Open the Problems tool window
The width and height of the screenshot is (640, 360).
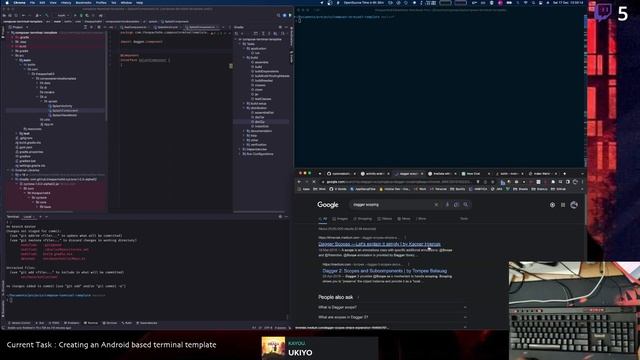(x=72, y=323)
